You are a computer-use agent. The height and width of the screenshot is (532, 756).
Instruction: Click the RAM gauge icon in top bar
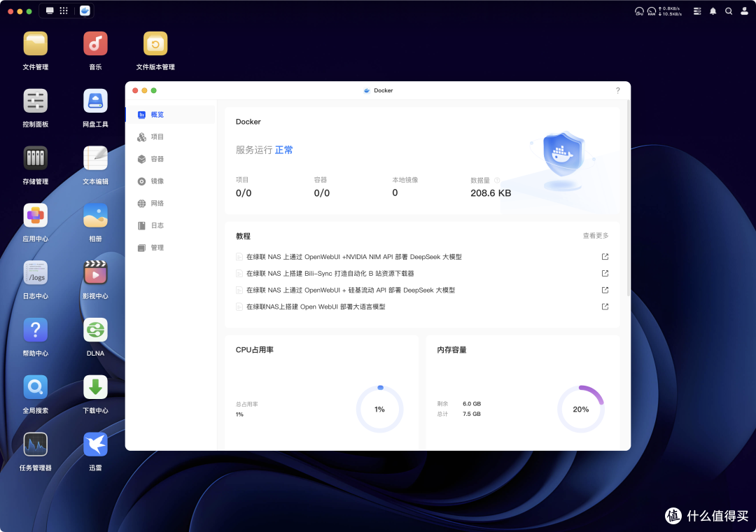coord(652,11)
